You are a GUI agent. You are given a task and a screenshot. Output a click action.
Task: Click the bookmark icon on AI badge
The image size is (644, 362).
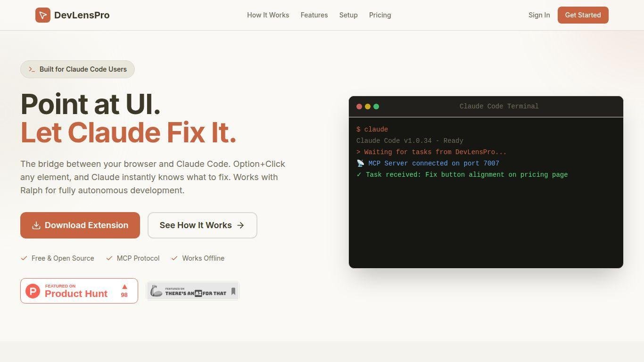(x=233, y=291)
